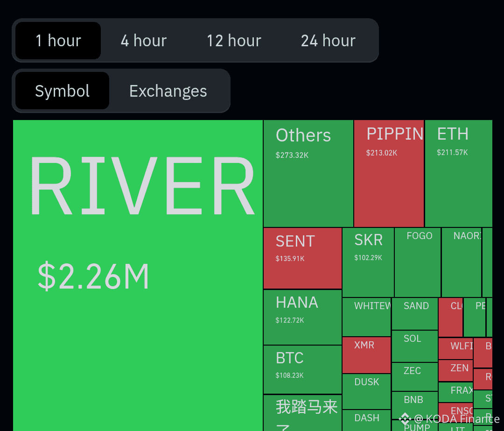Select the BNB tile
This screenshot has width=504, height=431.
tap(415, 406)
